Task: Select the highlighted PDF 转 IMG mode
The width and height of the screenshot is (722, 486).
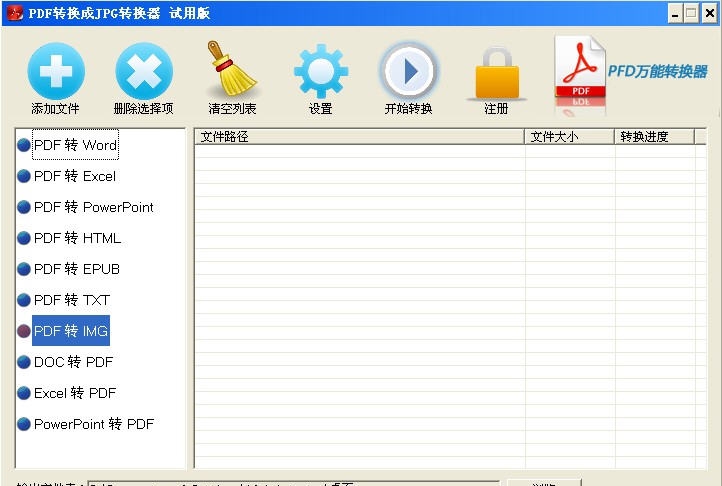Action: pyautogui.click(x=71, y=331)
